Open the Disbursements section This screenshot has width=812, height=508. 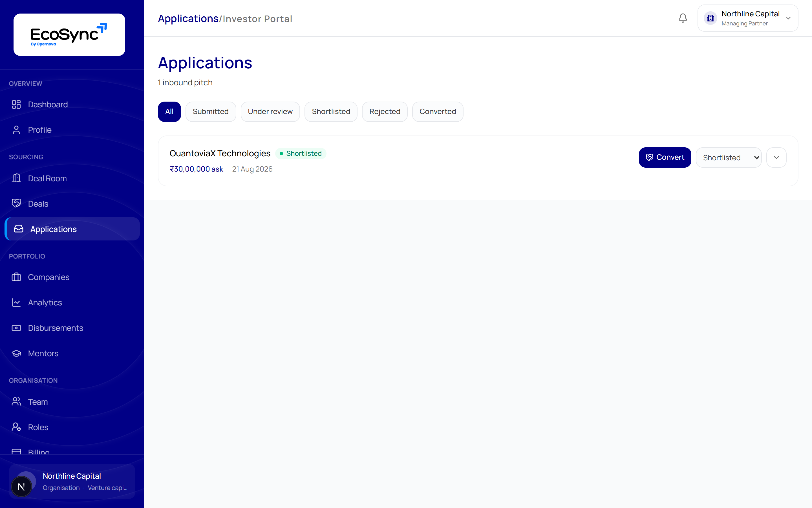coord(72,328)
